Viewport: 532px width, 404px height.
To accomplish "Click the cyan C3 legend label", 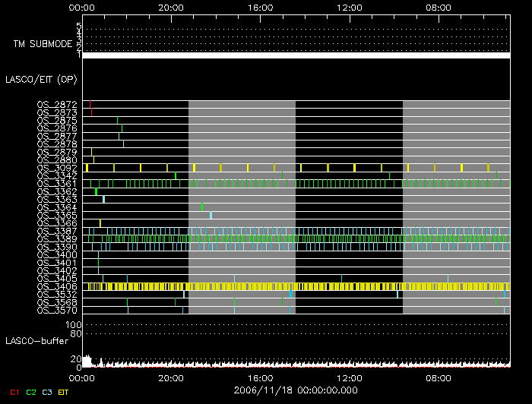I will [x=48, y=392].
